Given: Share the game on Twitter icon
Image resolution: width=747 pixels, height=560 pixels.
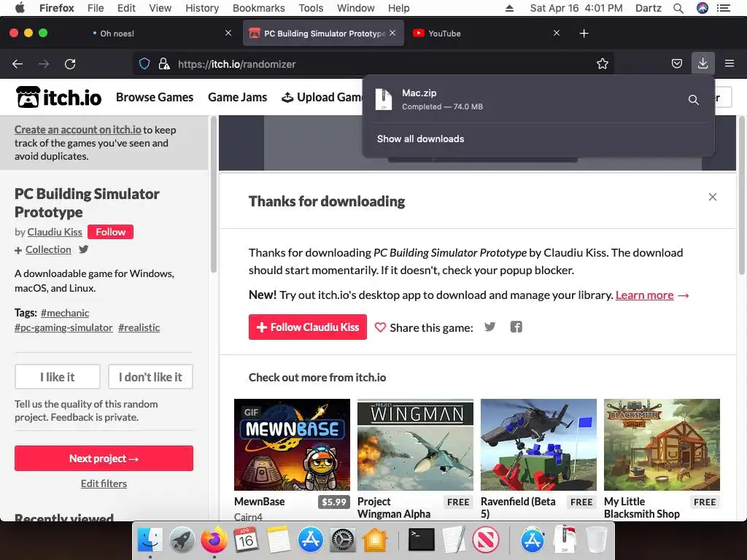Looking at the screenshot, I should point(489,327).
